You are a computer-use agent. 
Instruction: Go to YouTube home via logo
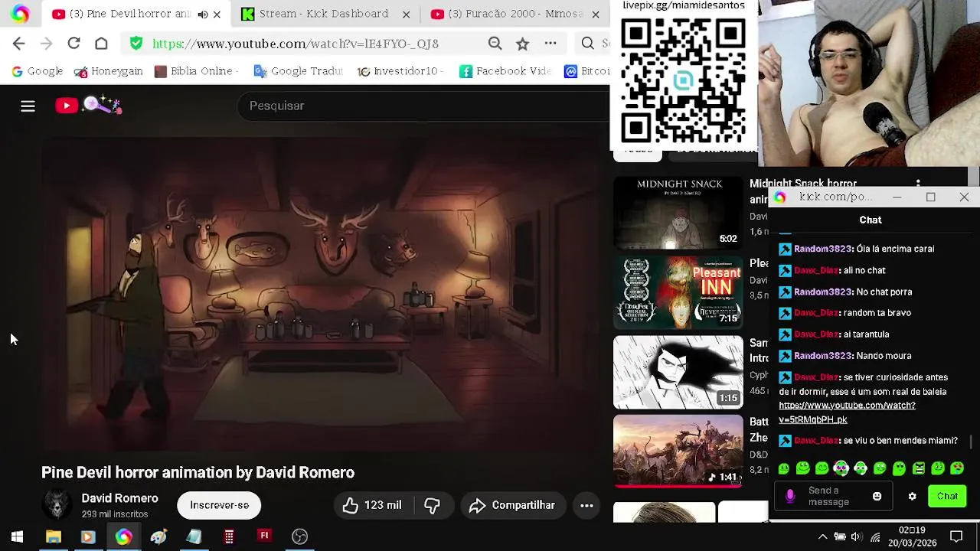88,105
